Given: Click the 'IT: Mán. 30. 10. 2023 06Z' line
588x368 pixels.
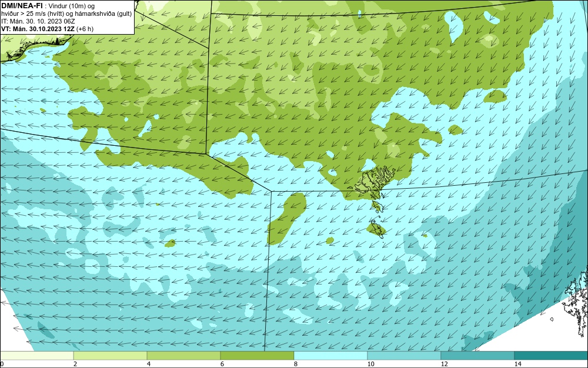Looking at the screenshot, I should (38, 21).
